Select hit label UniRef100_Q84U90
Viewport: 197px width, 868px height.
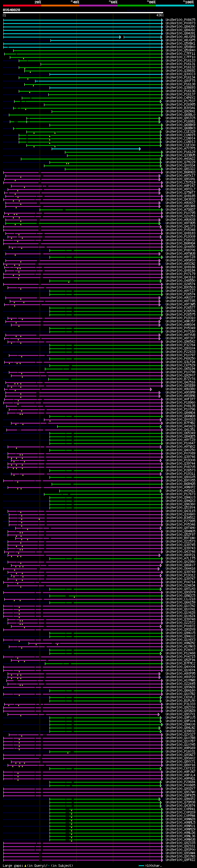[x=180, y=26]
